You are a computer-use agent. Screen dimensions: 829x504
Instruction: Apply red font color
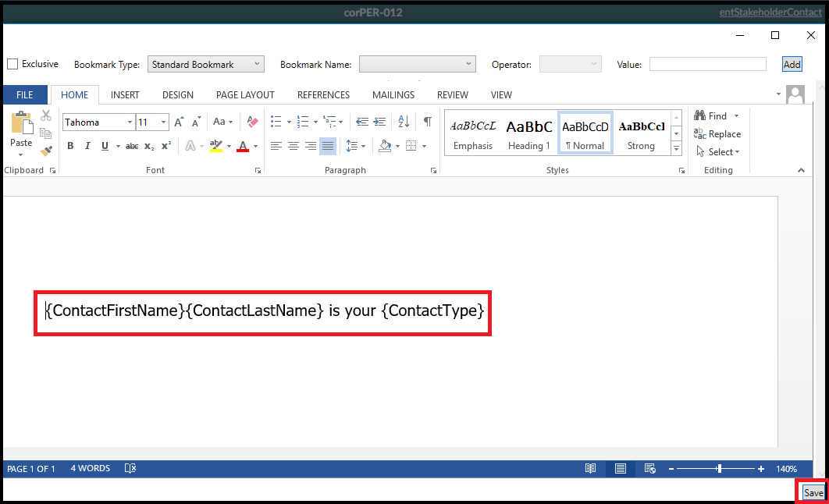pos(243,146)
